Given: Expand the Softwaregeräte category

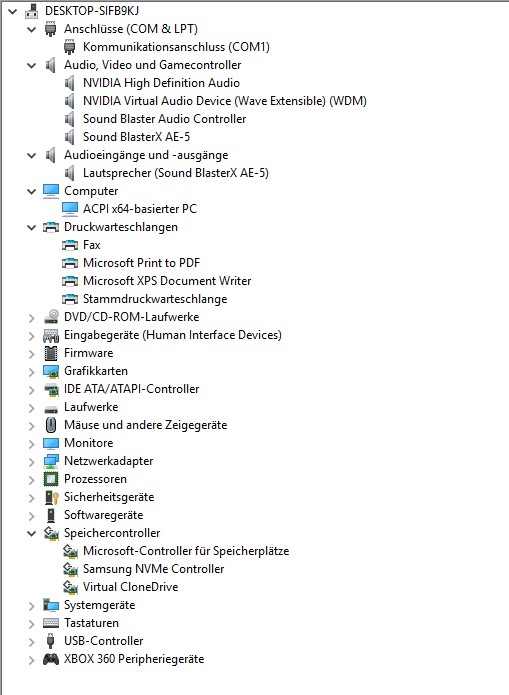Looking at the screenshot, I should coord(31,516).
